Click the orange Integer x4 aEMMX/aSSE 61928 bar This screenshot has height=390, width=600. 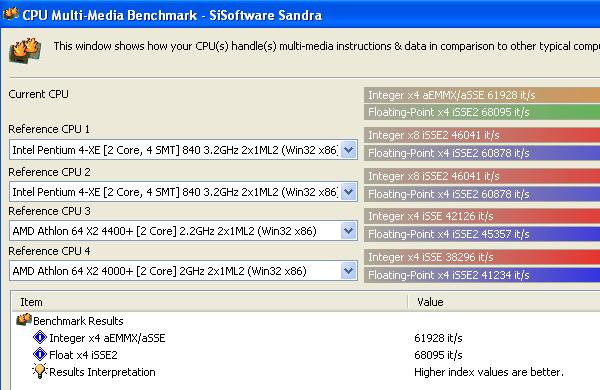482,95
